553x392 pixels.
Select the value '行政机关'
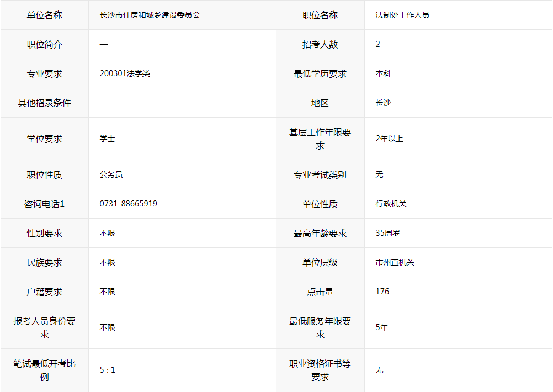391,204
